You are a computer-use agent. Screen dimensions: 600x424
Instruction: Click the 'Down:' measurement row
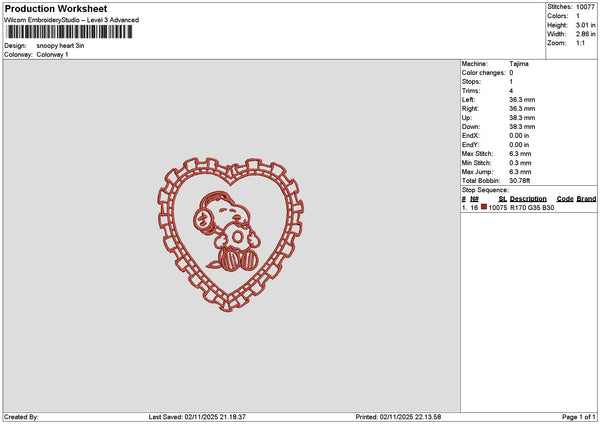point(499,127)
